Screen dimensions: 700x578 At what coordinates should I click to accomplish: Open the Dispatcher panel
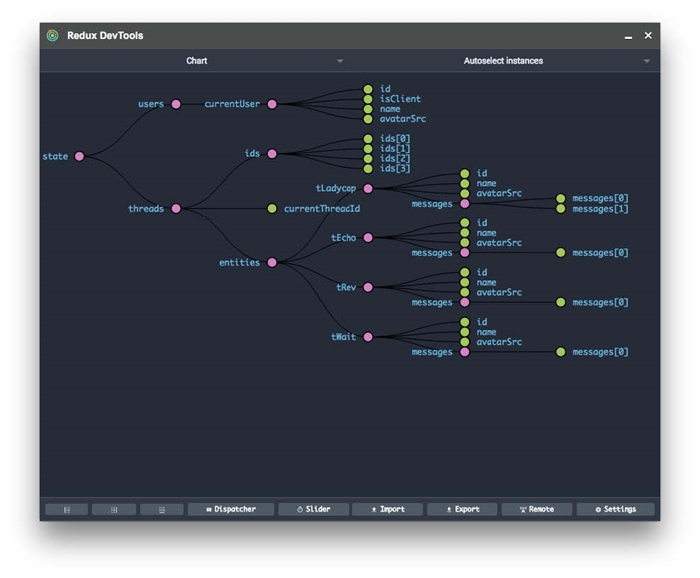(x=230, y=509)
